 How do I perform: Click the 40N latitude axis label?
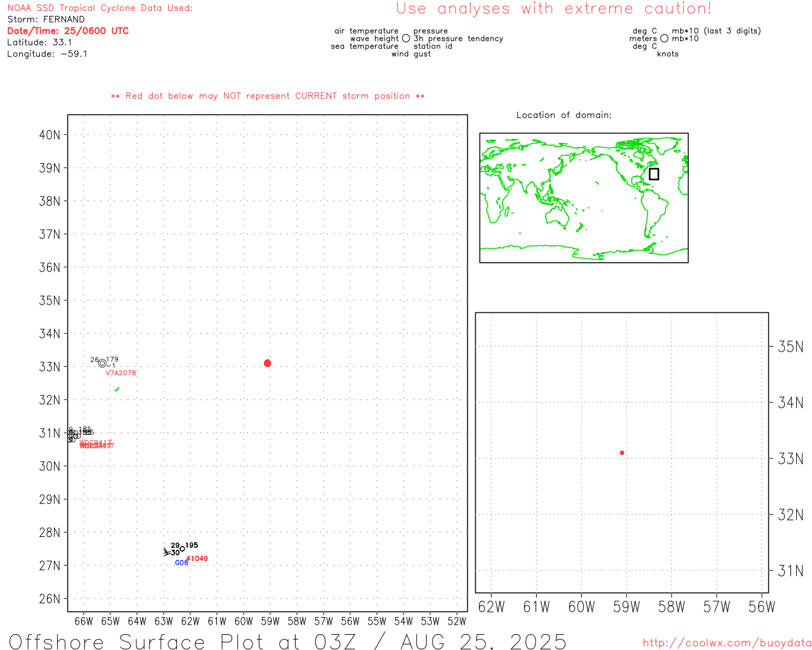point(49,135)
